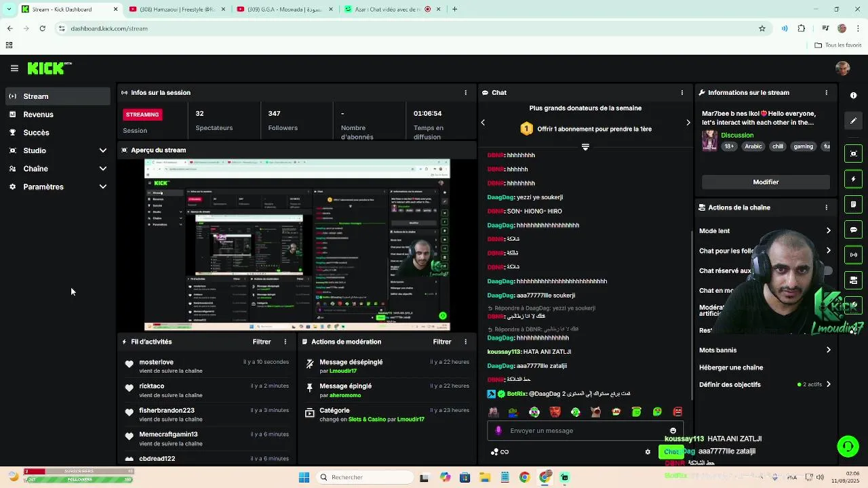
Task: Open Définir des objectifs chevron
Action: 828,385
